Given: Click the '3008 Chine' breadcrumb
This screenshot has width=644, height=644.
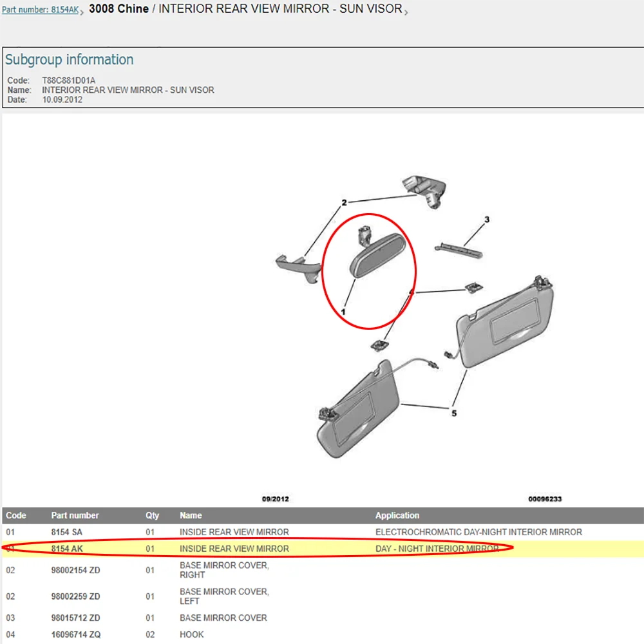Looking at the screenshot, I should point(118,8).
